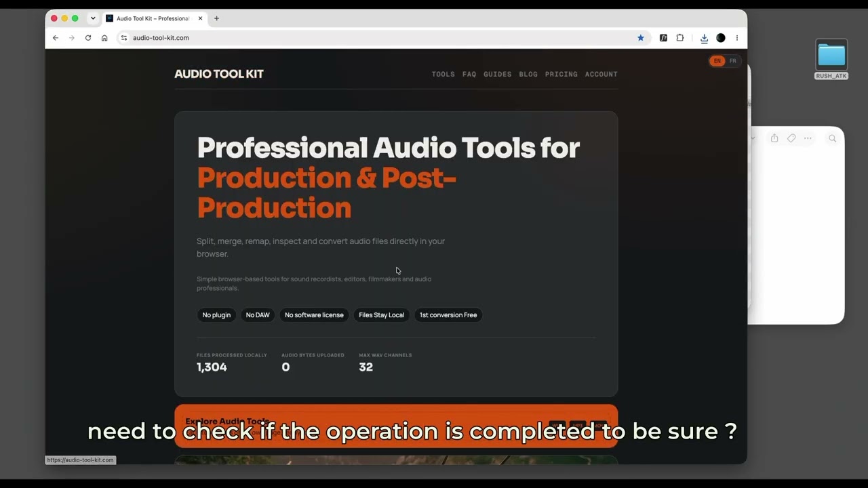Click the No plugin pill
The width and height of the screenshot is (868, 488).
[216, 315]
